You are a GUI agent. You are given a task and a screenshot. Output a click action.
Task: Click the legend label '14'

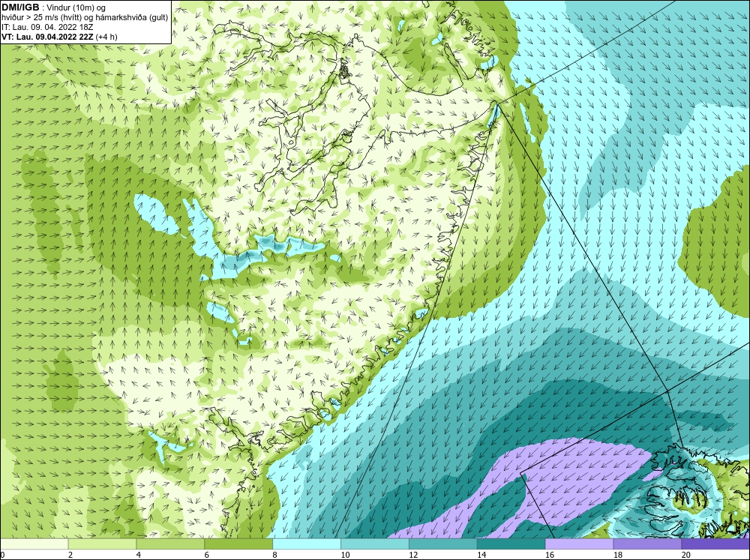point(481,555)
